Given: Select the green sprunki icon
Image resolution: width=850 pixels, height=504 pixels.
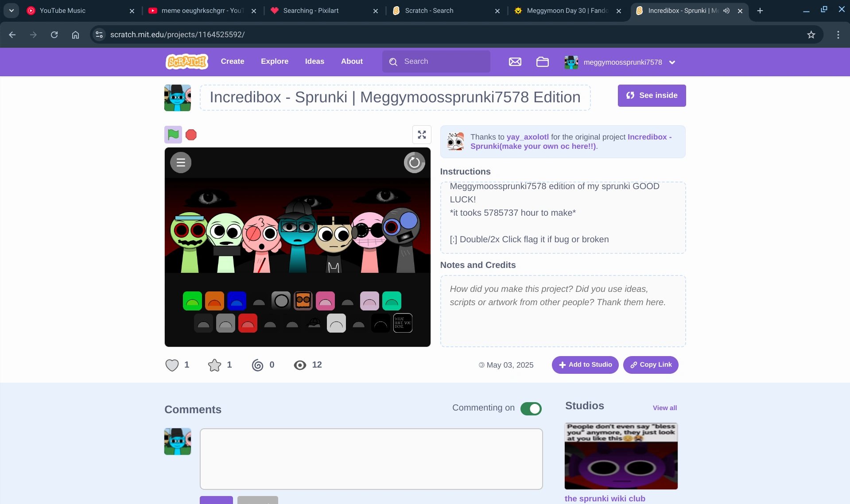Looking at the screenshot, I should click(192, 301).
